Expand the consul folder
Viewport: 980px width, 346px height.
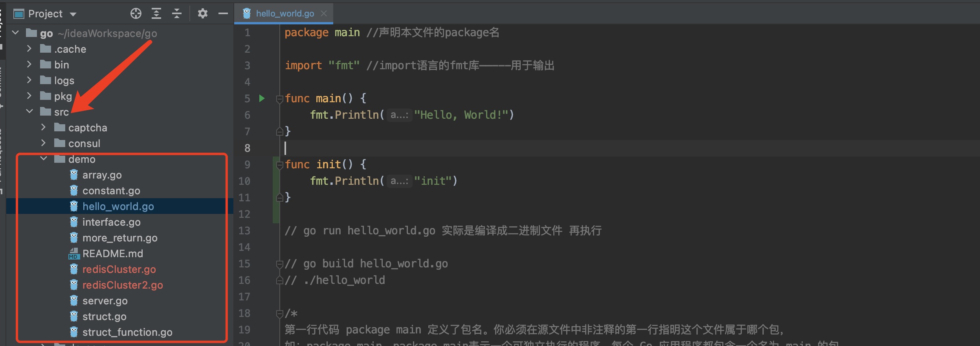pos(43,143)
